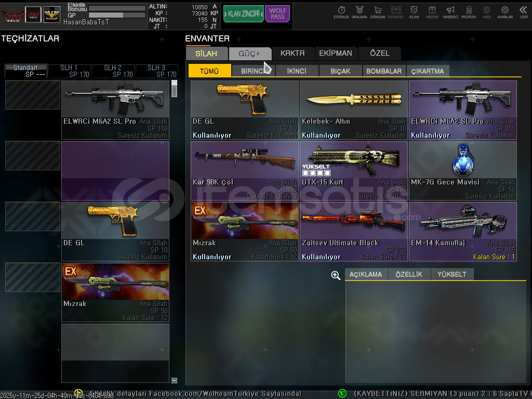Open the KLAN ZİNCİRİ button
Image resolution: width=532 pixels, height=399 pixels.
pos(244,14)
